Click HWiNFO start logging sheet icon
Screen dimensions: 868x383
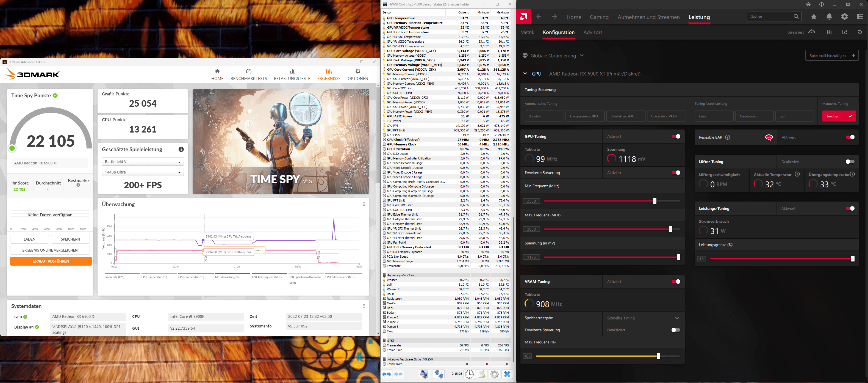tap(482, 374)
